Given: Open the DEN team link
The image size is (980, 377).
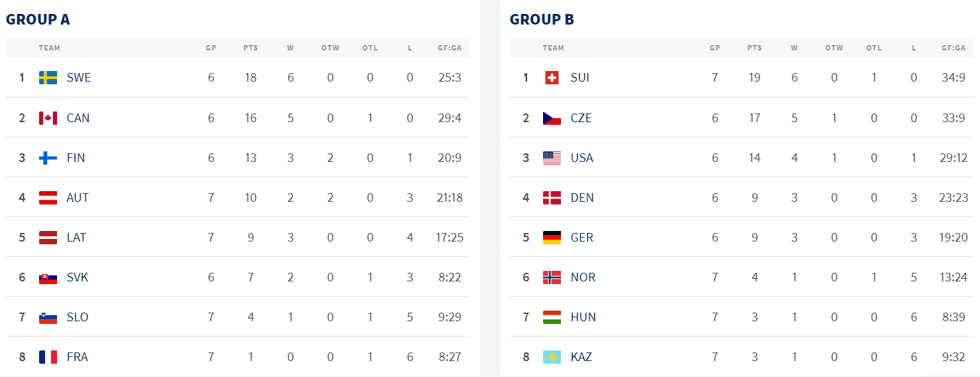Looking at the screenshot, I should coord(582,198).
